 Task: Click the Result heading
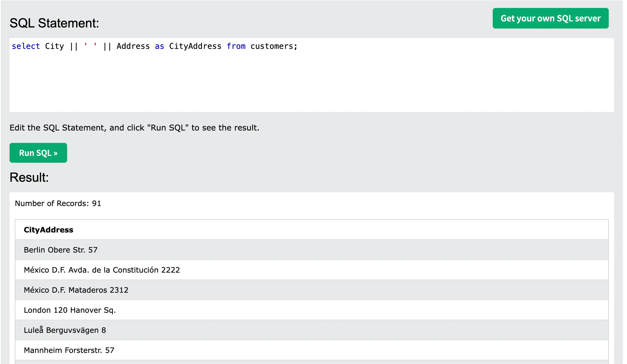tap(29, 177)
